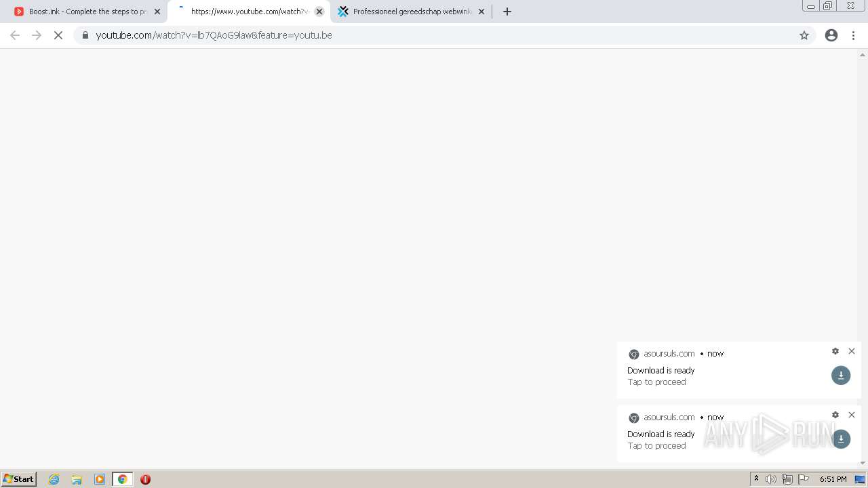Image resolution: width=868 pixels, height=488 pixels.
Task: Open Windows Media Player from taskbar
Action: (x=100, y=479)
